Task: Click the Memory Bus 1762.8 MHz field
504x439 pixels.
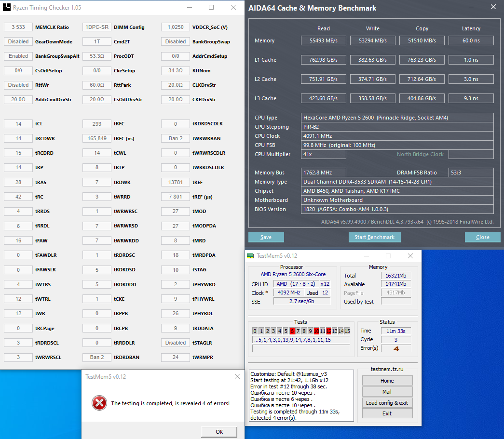Action: (x=323, y=173)
